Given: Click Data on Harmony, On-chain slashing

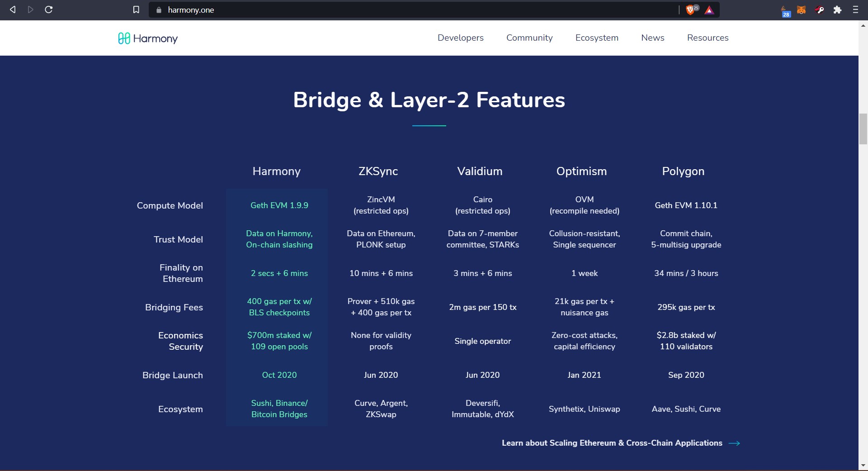Looking at the screenshot, I should [279, 239].
